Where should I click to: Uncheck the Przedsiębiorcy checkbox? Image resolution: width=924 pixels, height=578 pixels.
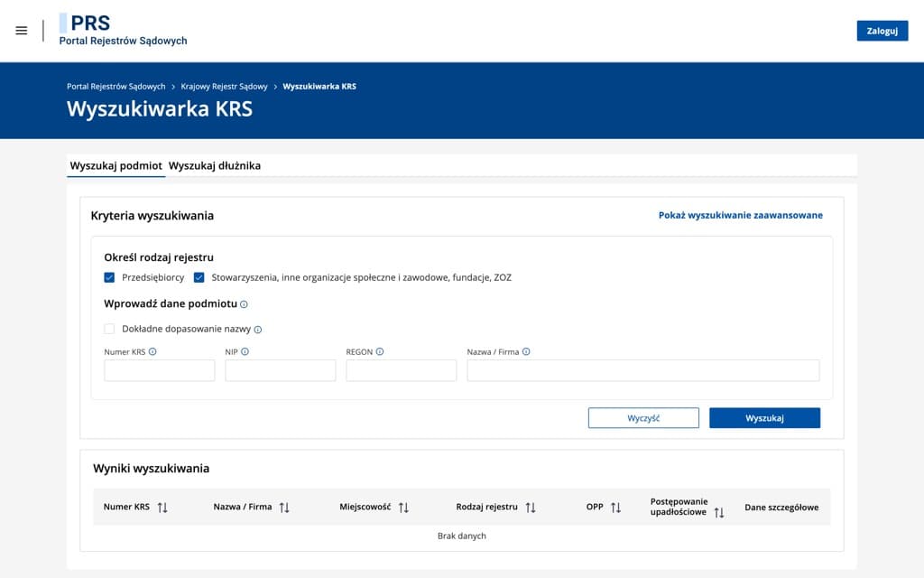pyautogui.click(x=110, y=278)
